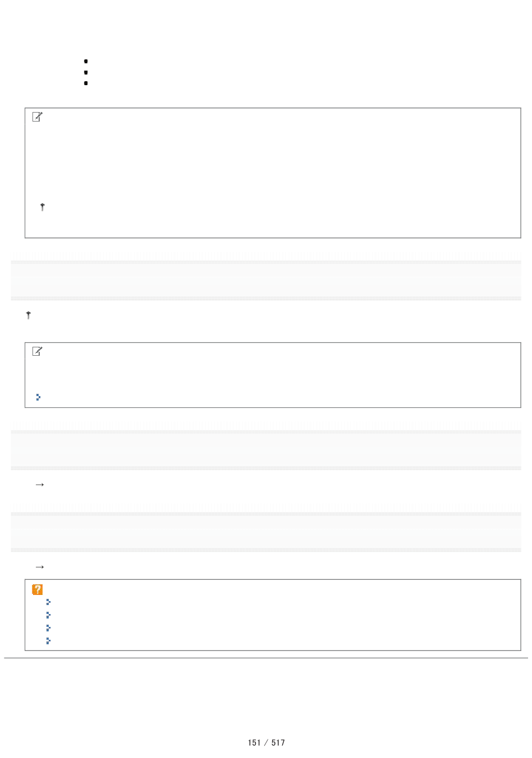This screenshot has height=758, width=532.
Task: Click the last blue arrow in the question mark box
Action: pos(49,641)
